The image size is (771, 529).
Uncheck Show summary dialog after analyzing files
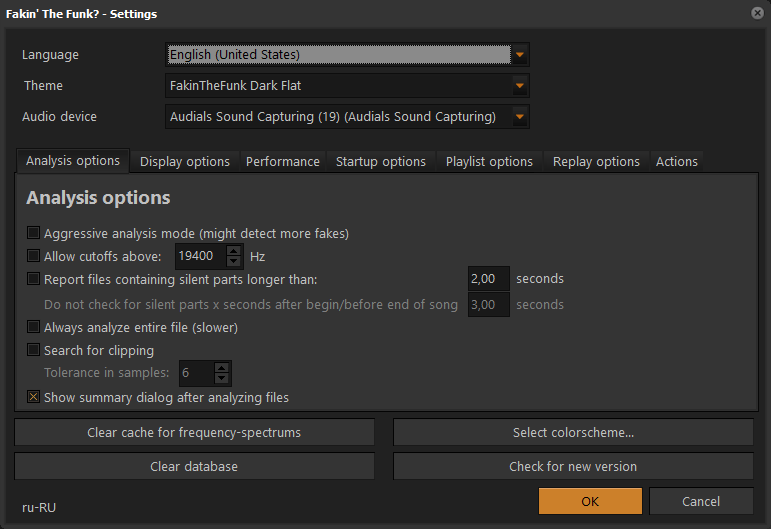34,397
